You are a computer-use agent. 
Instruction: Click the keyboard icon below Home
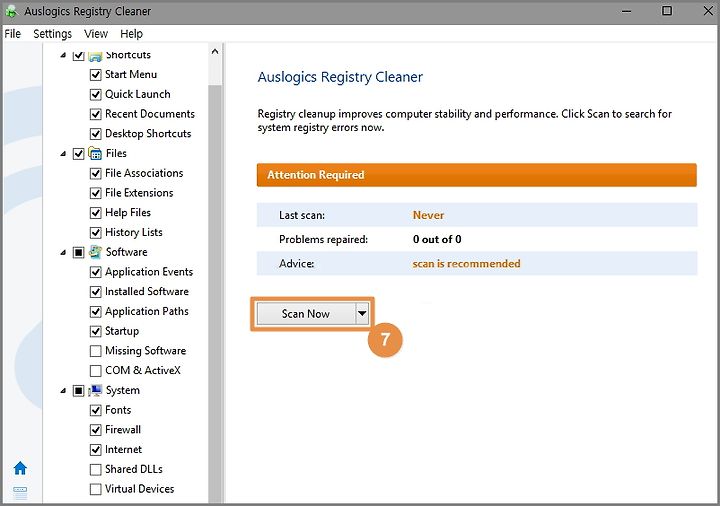click(x=20, y=492)
